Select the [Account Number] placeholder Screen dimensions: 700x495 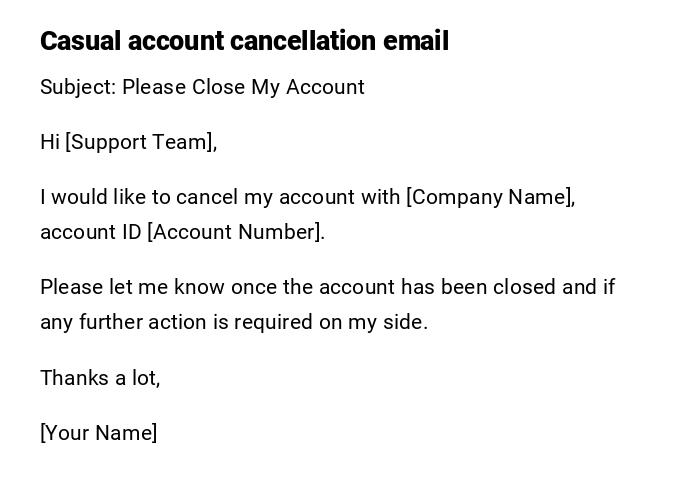pyautogui.click(x=235, y=232)
